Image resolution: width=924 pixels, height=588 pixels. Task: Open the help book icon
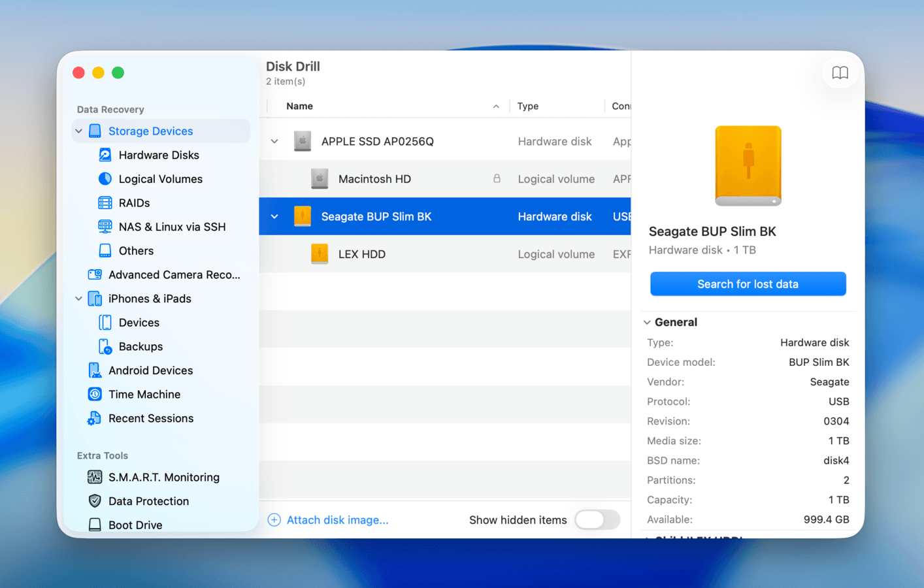[x=840, y=73]
